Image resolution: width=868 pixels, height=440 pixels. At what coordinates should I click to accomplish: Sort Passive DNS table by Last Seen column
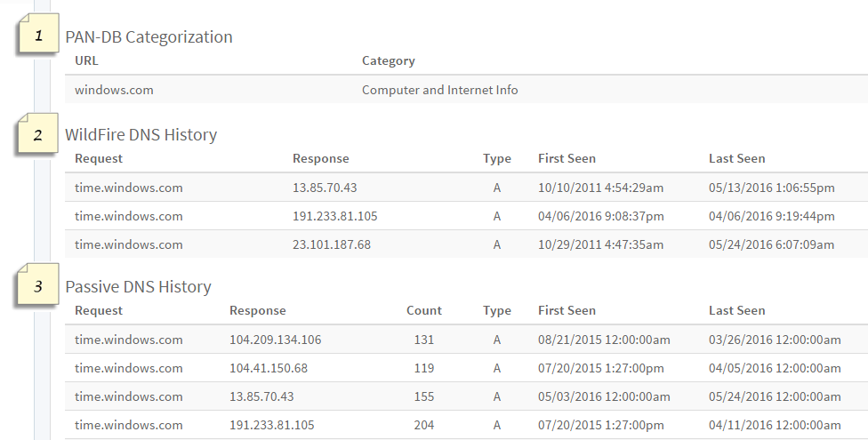tap(736, 311)
